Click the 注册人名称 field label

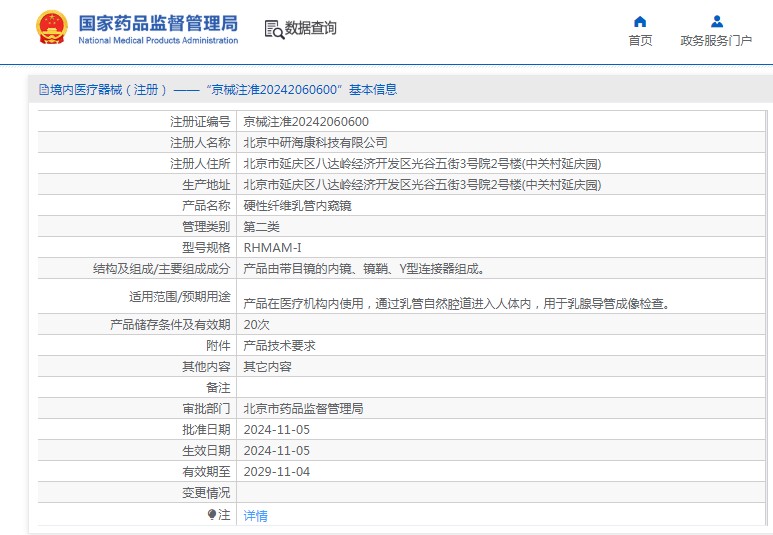point(200,143)
